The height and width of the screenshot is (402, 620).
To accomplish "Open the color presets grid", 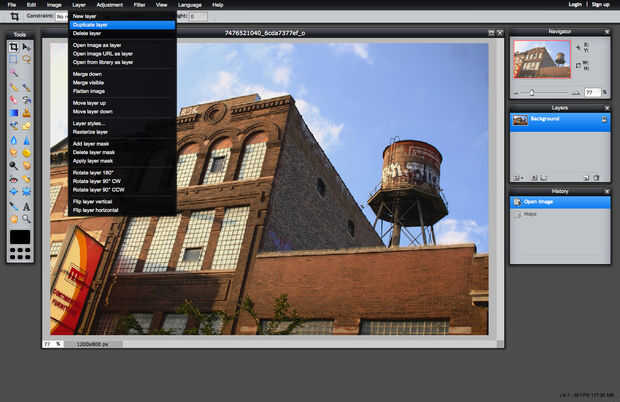I will coord(20,253).
